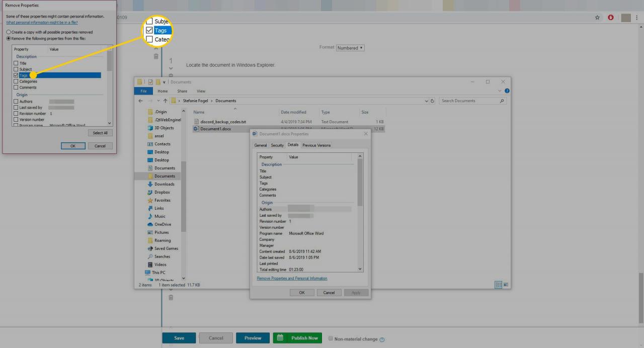Open the File menu in Explorer
Screen dimensions: 644x348
tap(143, 91)
